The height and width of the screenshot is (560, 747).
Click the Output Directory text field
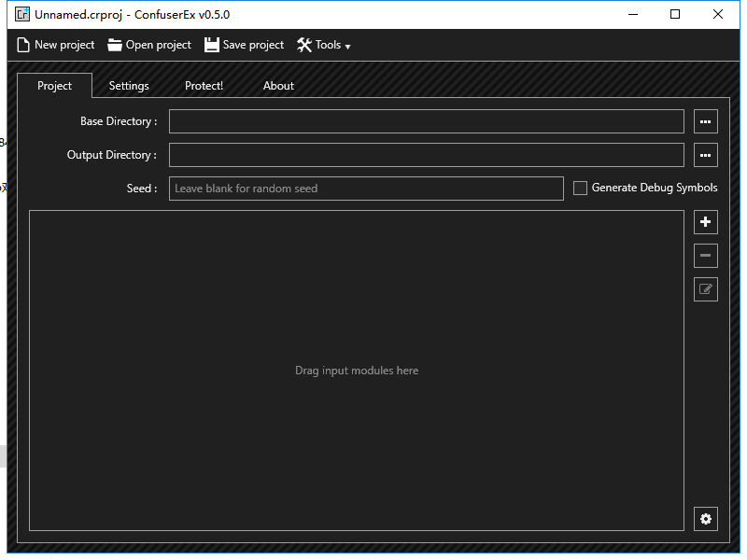tap(427, 155)
